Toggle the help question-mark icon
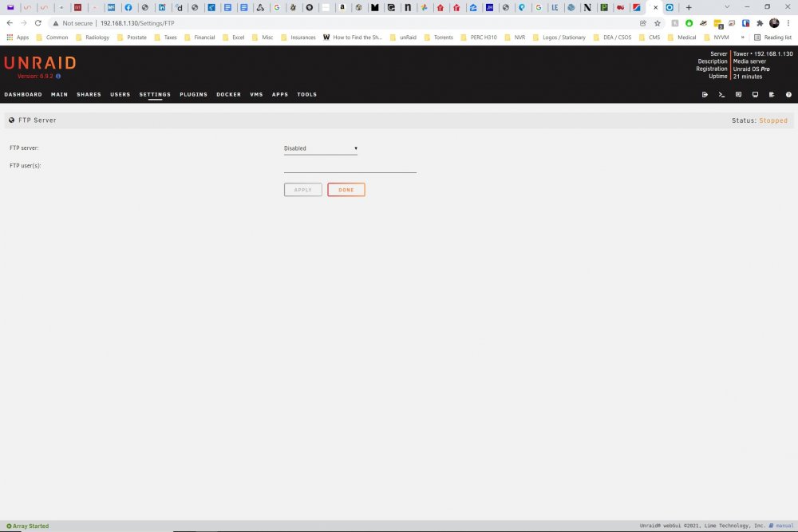 788,95
